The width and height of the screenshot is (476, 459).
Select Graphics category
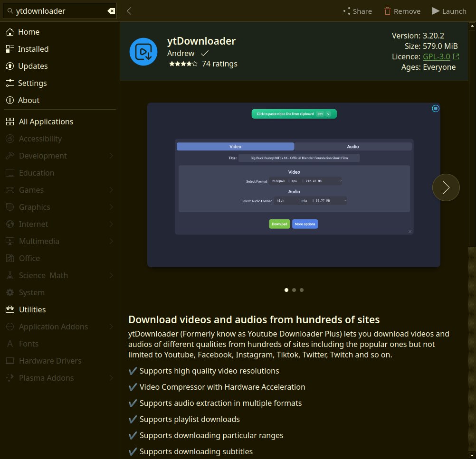pyautogui.click(x=60, y=207)
